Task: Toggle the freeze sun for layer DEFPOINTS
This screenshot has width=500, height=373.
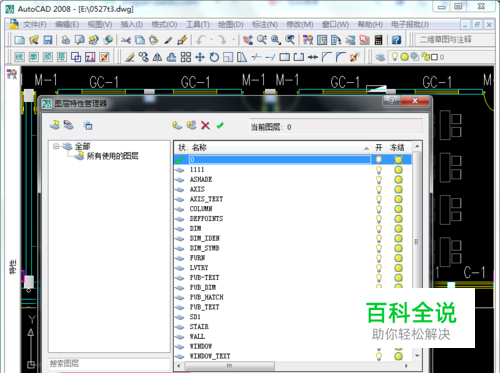Action: click(x=398, y=219)
